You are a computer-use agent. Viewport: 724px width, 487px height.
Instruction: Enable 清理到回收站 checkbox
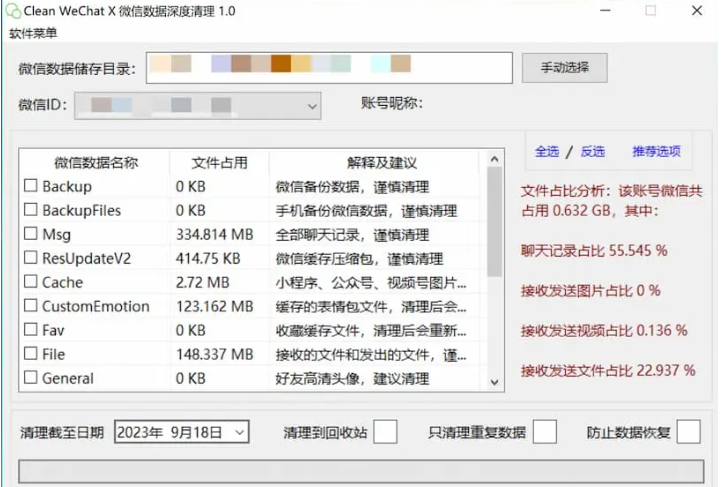coord(385,432)
